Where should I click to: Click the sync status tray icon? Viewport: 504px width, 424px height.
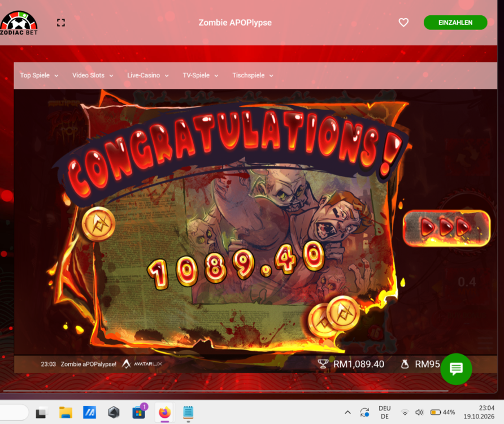[364, 413]
